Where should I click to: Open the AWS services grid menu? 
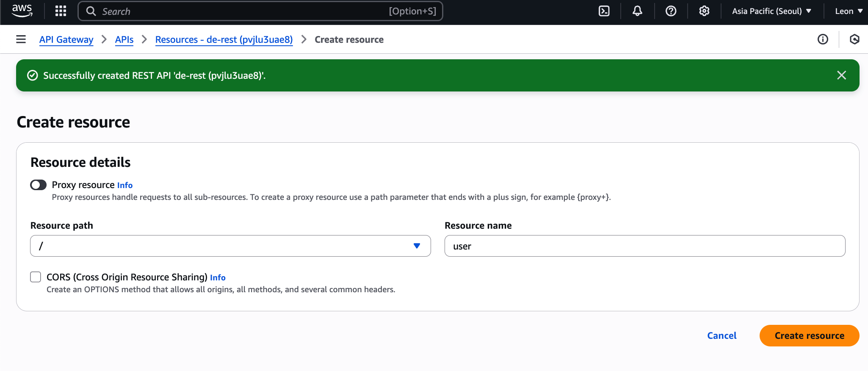[x=61, y=11]
